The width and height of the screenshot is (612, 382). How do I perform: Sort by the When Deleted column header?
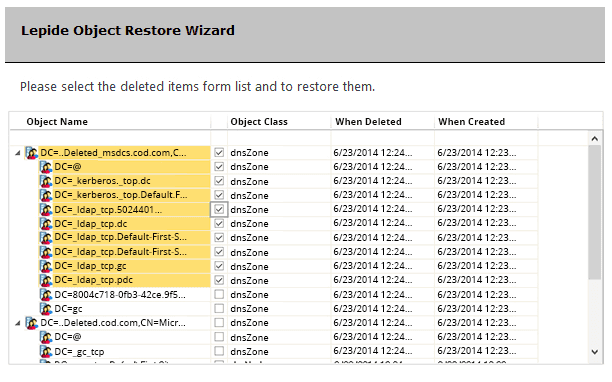[368, 122]
